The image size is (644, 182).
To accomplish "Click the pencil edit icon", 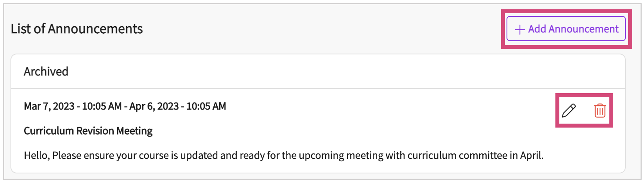I will click(568, 110).
